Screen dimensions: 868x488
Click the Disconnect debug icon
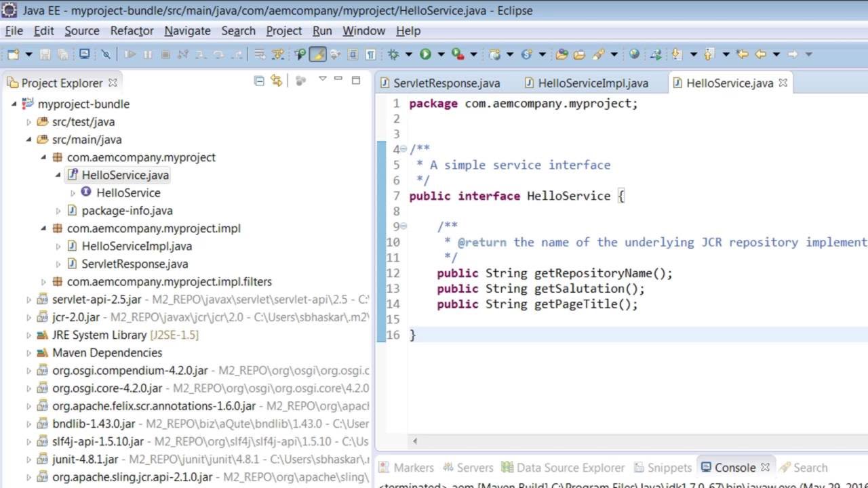point(183,54)
